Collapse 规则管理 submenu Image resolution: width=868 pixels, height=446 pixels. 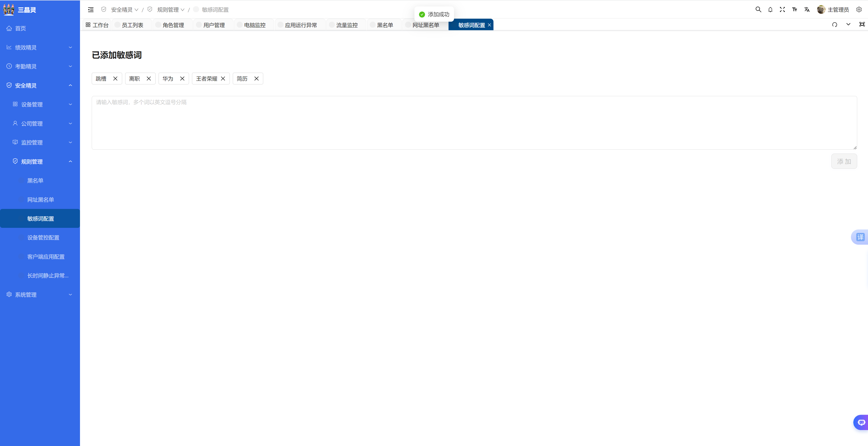coord(40,162)
